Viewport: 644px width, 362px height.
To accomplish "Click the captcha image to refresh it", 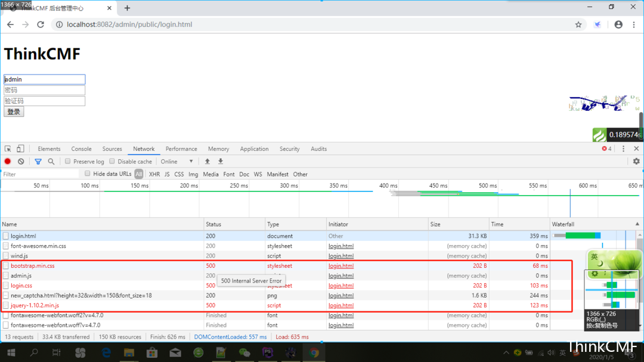I will [x=604, y=104].
